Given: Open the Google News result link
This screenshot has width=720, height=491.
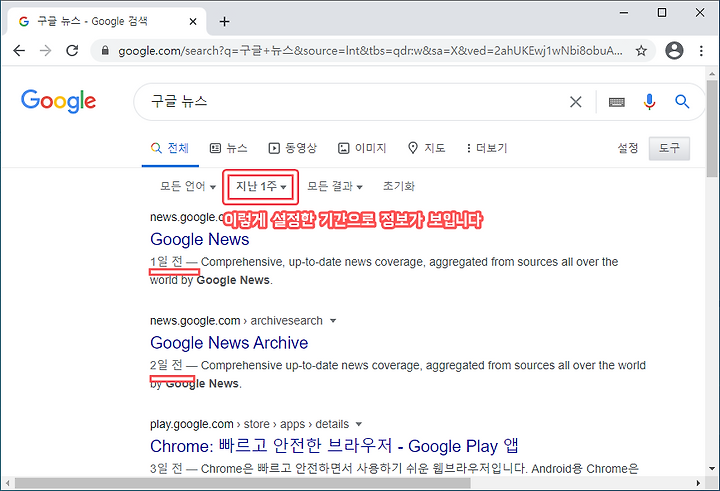Looking at the screenshot, I should click(200, 239).
